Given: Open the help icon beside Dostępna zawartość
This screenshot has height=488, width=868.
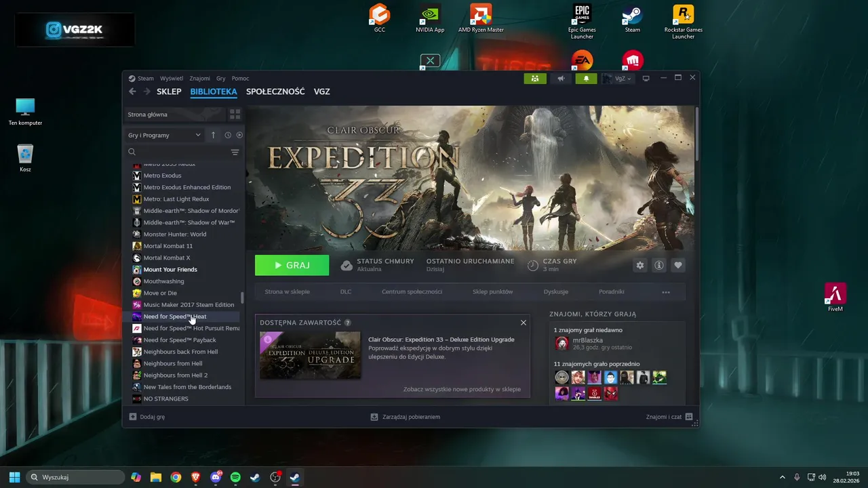Looking at the screenshot, I should pos(348,323).
